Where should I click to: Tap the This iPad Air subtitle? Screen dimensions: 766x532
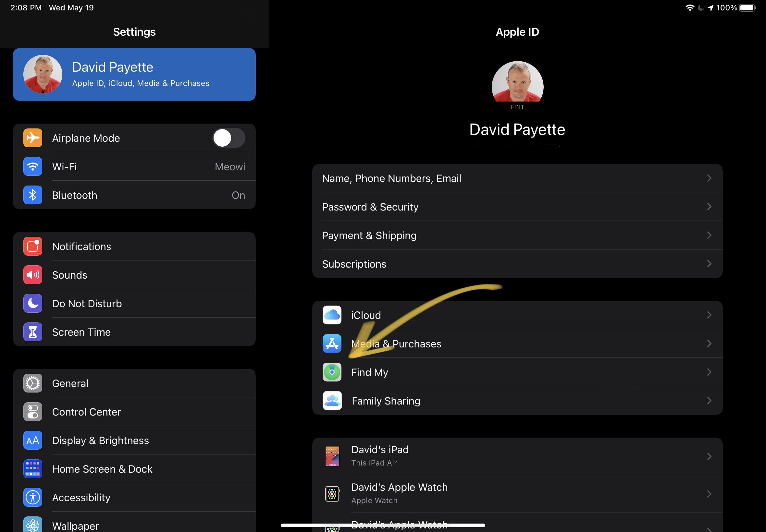point(374,463)
